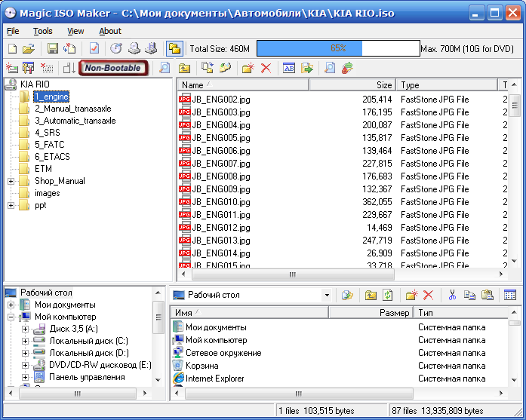Image resolution: width=526 pixels, height=420 pixels.
Task: Click the magnifier icon next to Extract
Action: click(x=330, y=68)
